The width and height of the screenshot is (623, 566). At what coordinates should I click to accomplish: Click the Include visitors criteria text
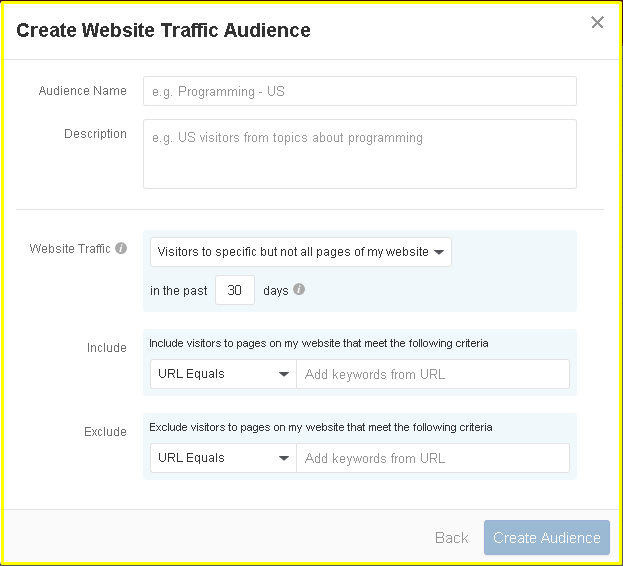(x=319, y=343)
